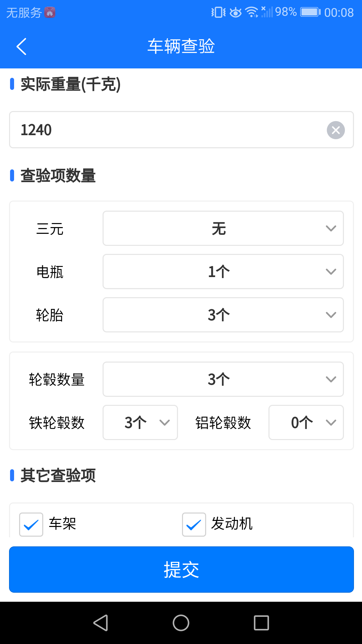Tap the Android back navigation button
The height and width of the screenshot is (644, 362).
pyautogui.click(x=101, y=623)
